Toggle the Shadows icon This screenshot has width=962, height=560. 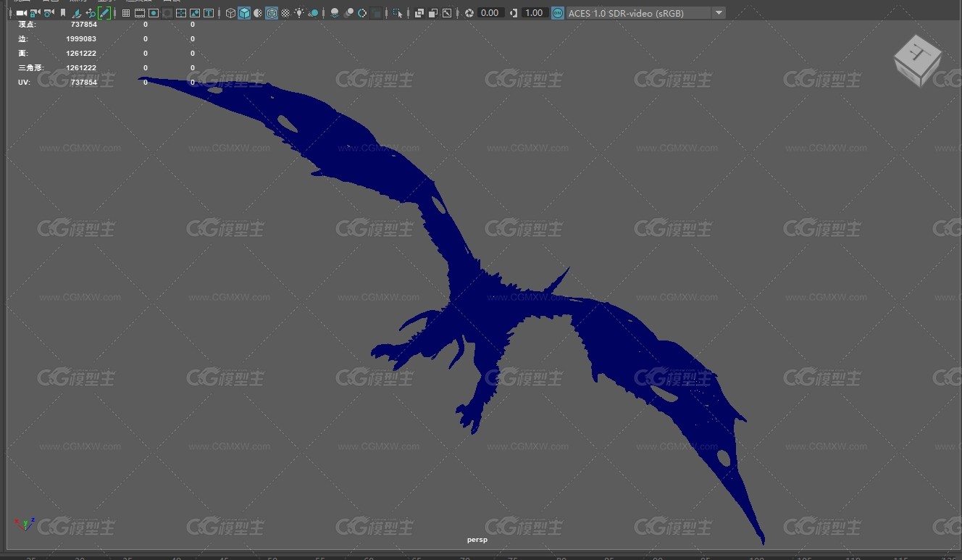pyautogui.click(x=313, y=13)
